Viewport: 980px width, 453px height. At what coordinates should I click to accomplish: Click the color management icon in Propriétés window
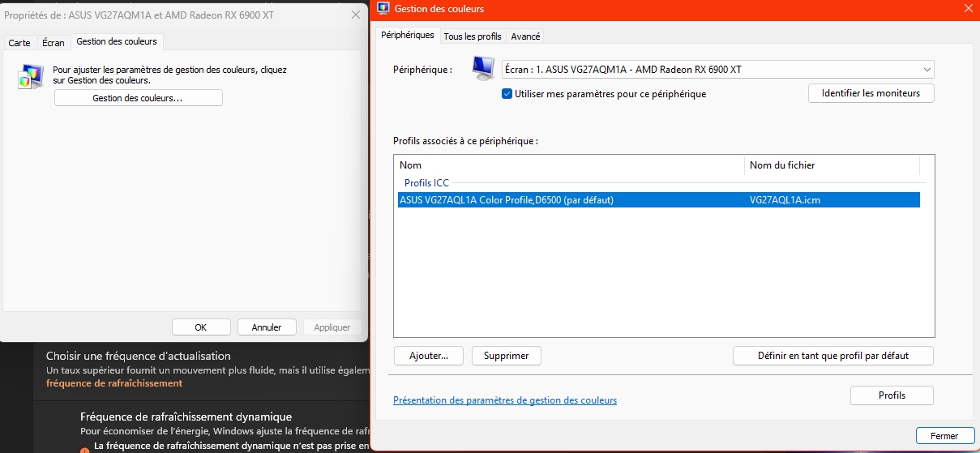click(x=31, y=76)
